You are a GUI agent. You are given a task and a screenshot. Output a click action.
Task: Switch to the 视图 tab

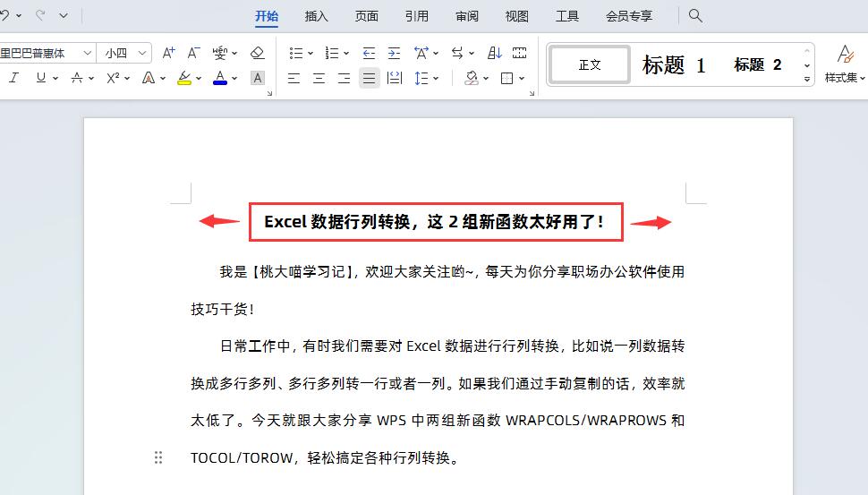pos(517,16)
